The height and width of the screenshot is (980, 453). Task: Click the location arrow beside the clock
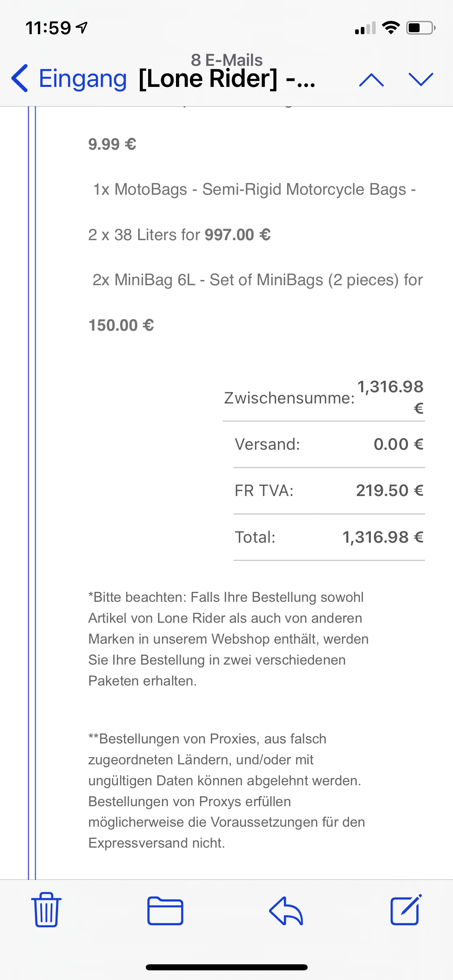click(x=82, y=28)
